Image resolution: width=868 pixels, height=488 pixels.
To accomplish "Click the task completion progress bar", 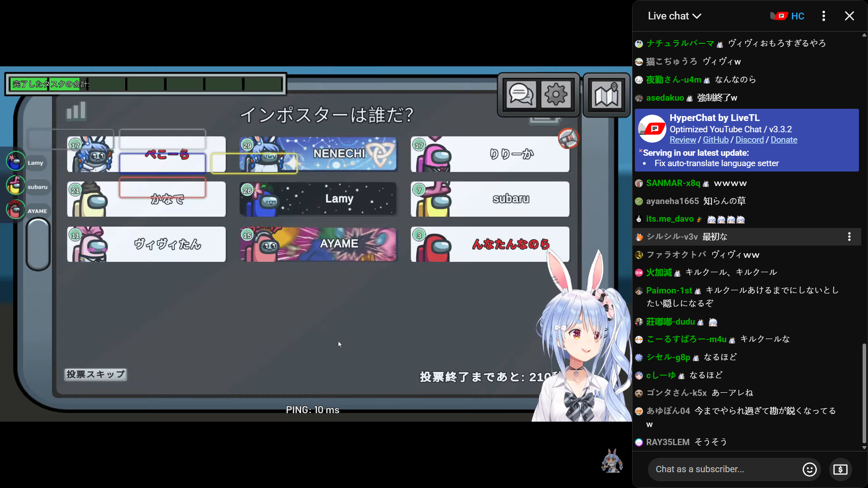I will 146,84.
